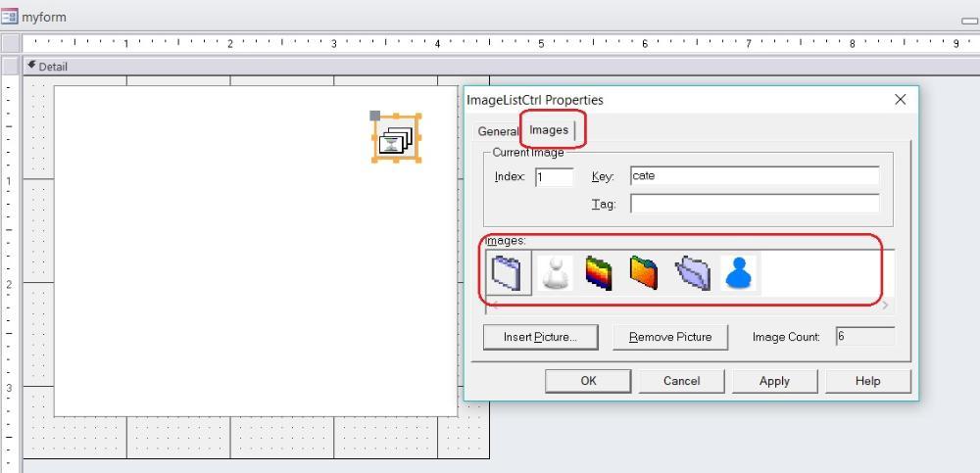Screen dimensions: 980x473
Task: Click the Detail section bar
Action: tap(501, 67)
